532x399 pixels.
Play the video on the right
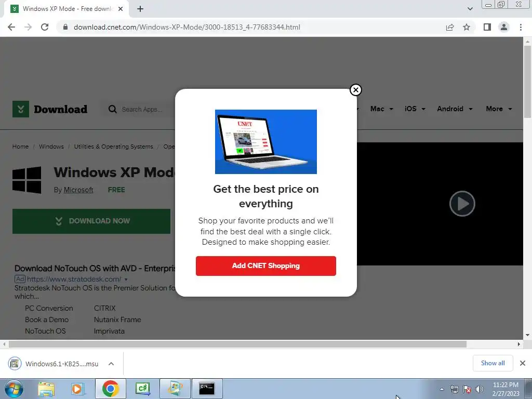[462, 204]
